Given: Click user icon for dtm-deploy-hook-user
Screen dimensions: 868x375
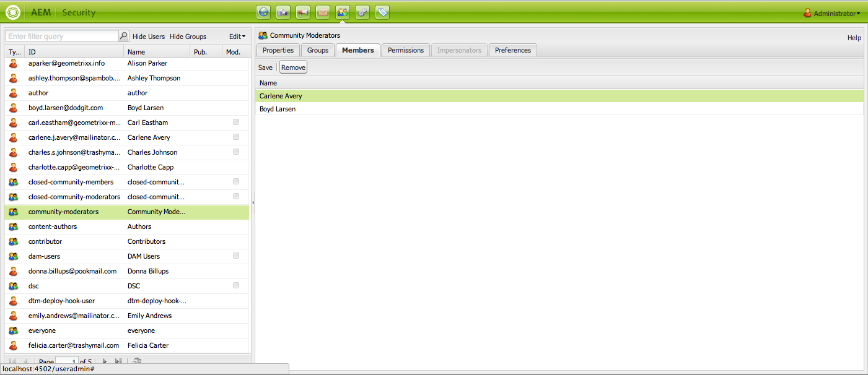Looking at the screenshot, I should (x=13, y=301).
